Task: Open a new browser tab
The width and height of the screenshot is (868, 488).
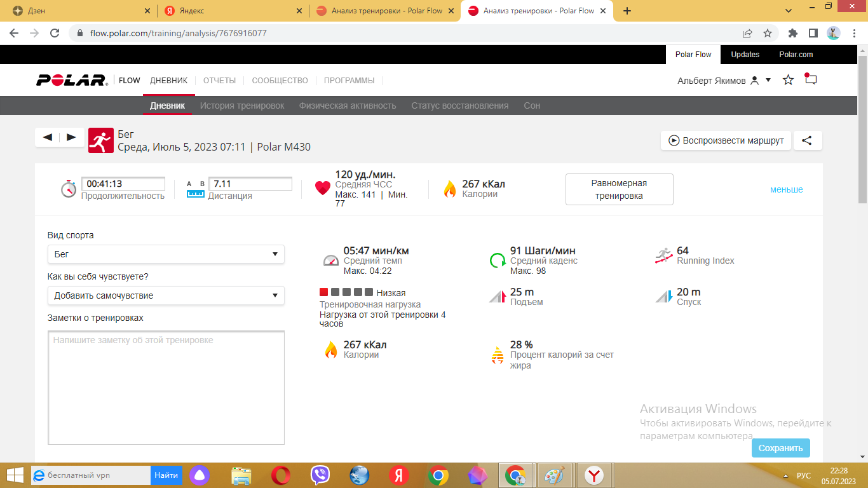Action: pos(627,11)
